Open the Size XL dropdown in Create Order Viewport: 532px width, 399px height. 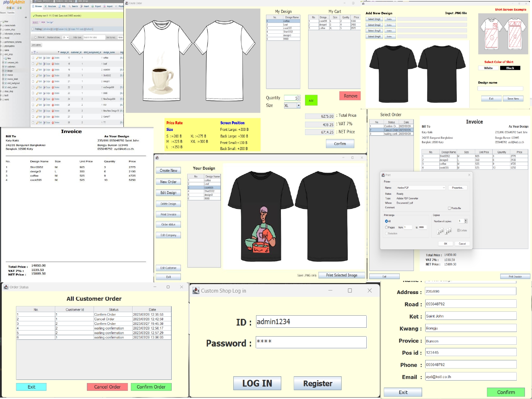292,105
